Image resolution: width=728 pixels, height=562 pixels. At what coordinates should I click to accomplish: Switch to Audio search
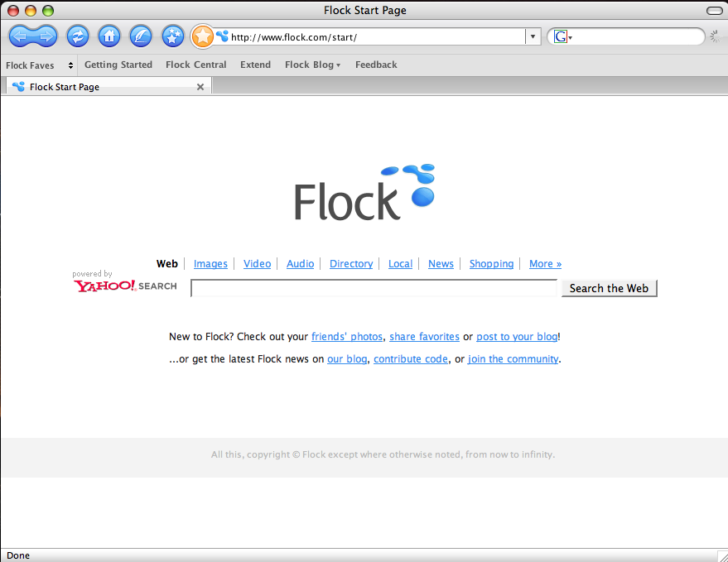pyautogui.click(x=300, y=263)
